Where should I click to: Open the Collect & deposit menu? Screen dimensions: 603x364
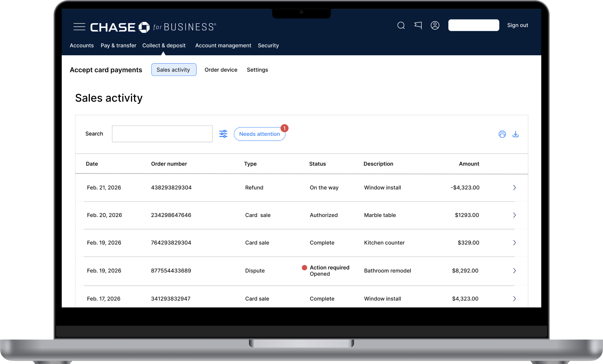click(164, 45)
